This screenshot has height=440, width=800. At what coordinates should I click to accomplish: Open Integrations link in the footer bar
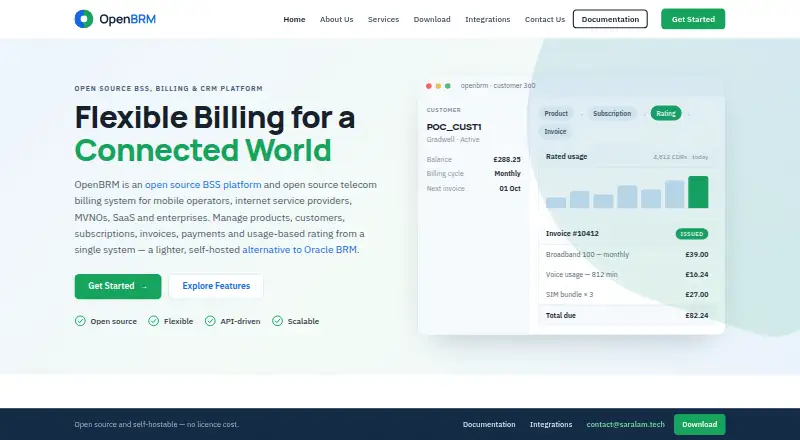(551, 424)
